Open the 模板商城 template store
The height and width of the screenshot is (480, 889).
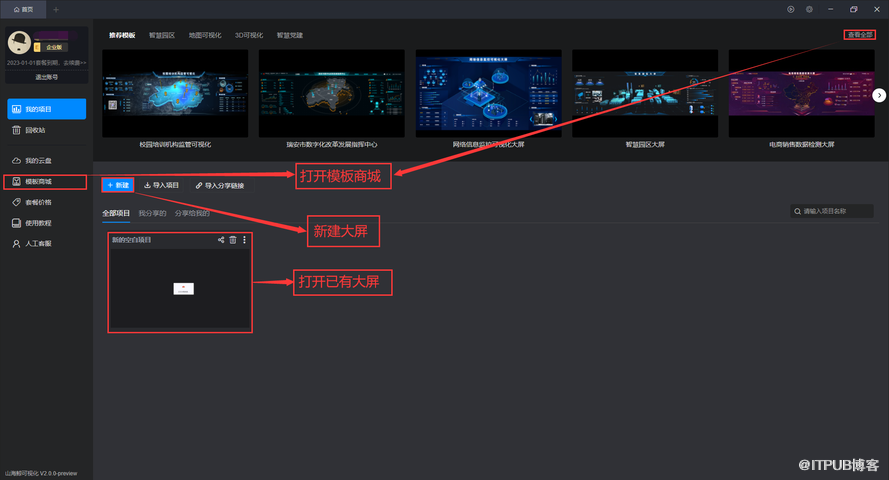45,181
